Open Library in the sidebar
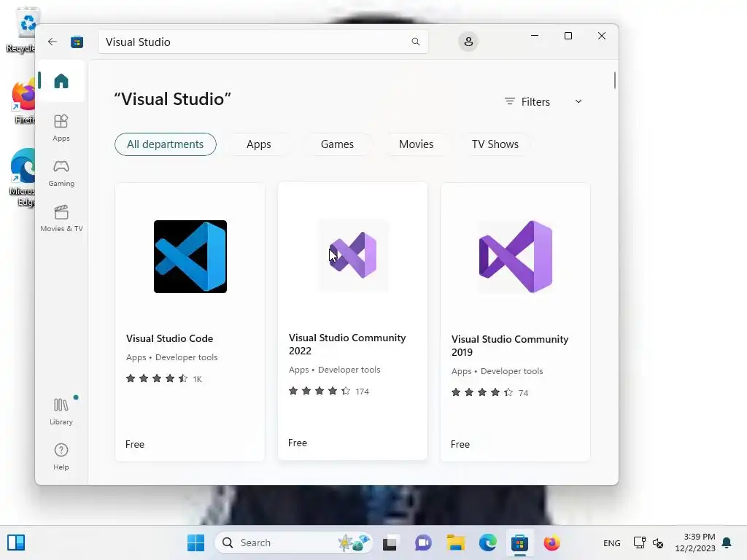Image resolution: width=747 pixels, height=560 pixels. coord(61,412)
